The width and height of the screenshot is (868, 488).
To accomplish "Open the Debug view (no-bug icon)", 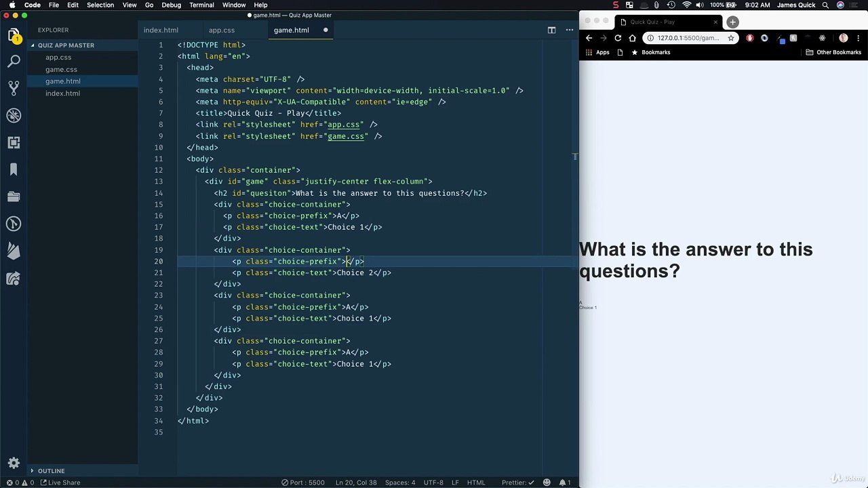I will [x=14, y=115].
